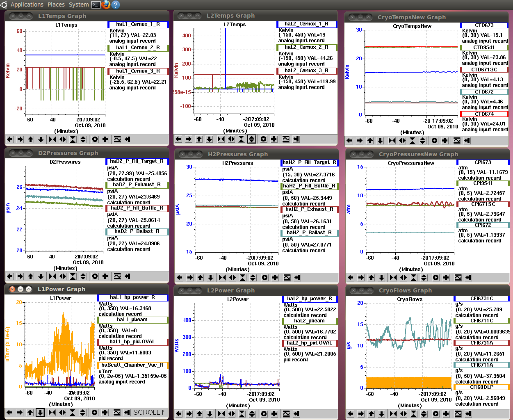Open the Places menu
This screenshot has width=513, height=420.
(x=56, y=5)
